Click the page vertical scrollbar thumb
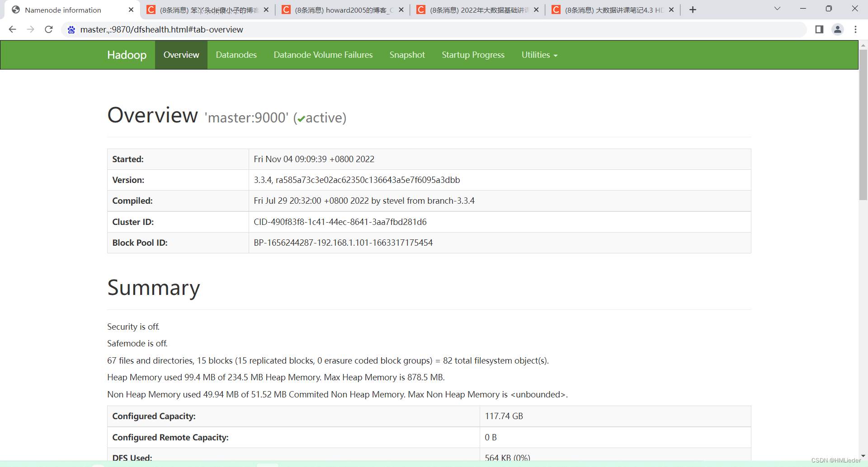868x467 pixels. coord(863,124)
